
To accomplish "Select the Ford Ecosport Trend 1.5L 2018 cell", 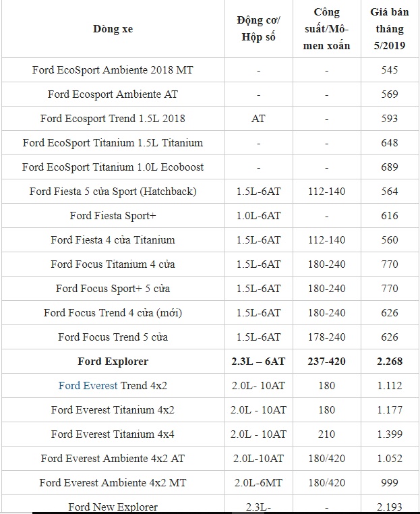I will click(x=113, y=119).
